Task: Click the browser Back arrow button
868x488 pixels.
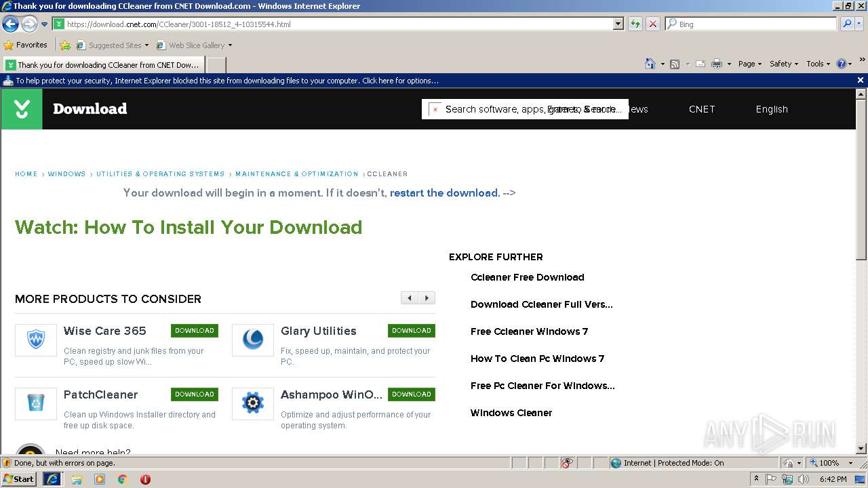Action: pyautogui.click(x=10, y=24)
